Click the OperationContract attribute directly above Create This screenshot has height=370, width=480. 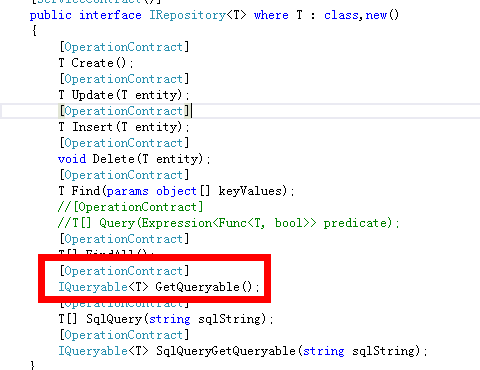[124, 47]
